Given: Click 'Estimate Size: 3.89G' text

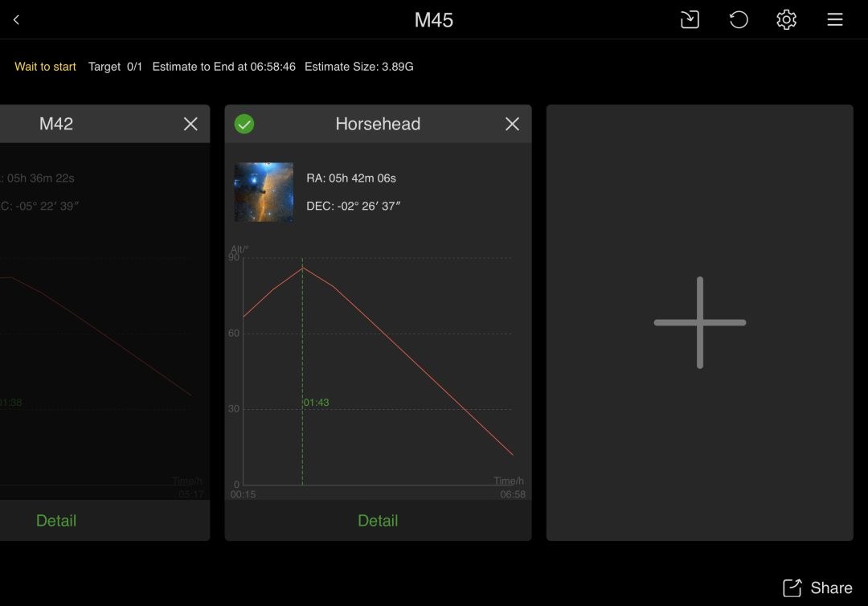Looking at the screenshot, I should (x=358, y=67).
